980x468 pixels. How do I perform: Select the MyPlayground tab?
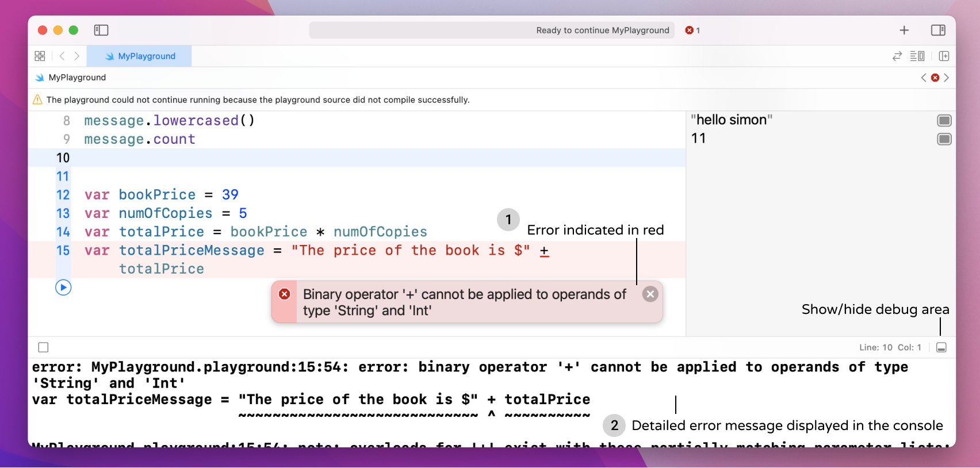tap(140, 56)
